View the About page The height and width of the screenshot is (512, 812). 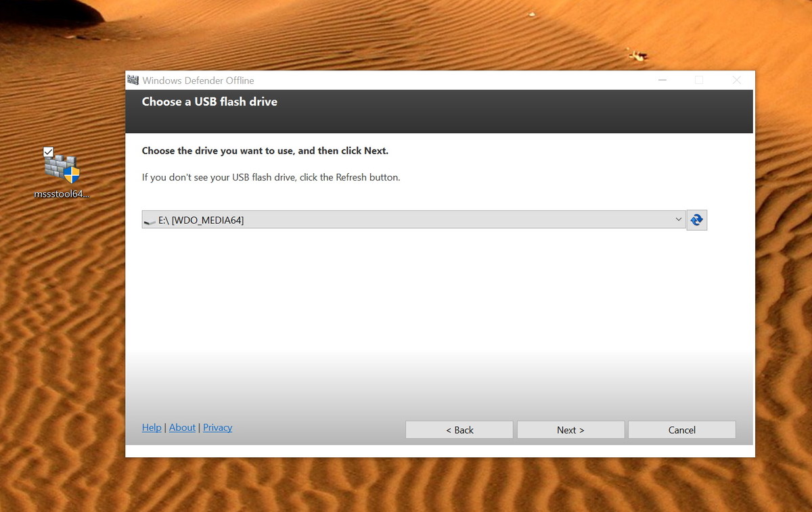(182, 427)
